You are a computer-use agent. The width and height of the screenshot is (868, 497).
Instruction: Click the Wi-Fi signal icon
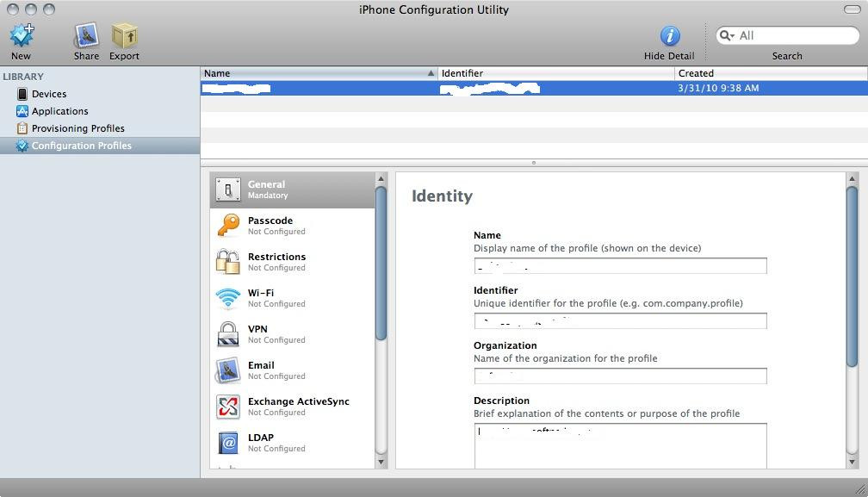[x=228, y=298]
